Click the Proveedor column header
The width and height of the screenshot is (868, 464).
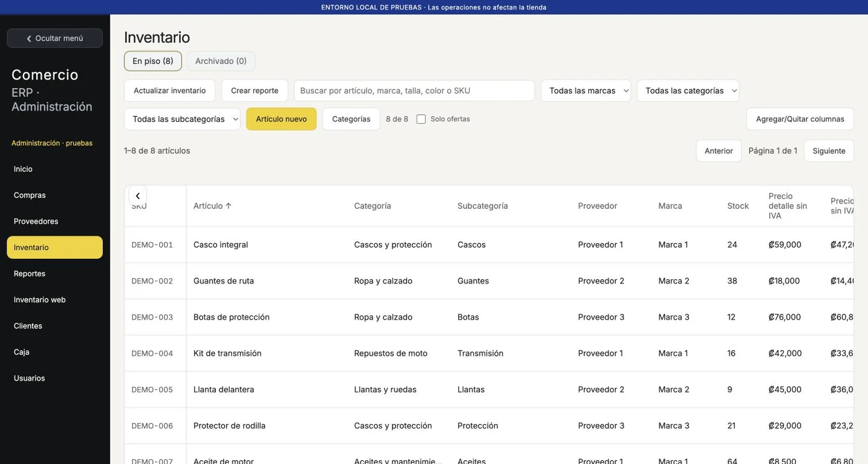[x=597, y=206]
